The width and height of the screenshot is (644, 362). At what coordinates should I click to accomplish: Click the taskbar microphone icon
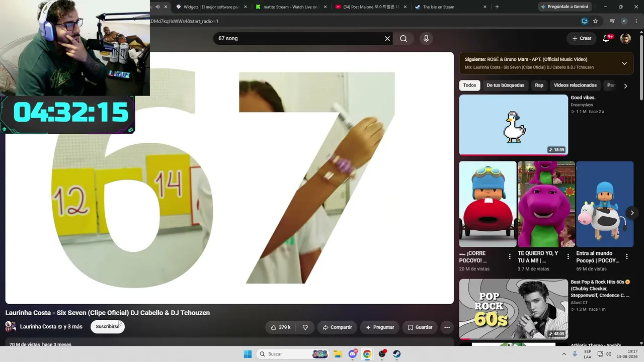(x=575, y=354)
